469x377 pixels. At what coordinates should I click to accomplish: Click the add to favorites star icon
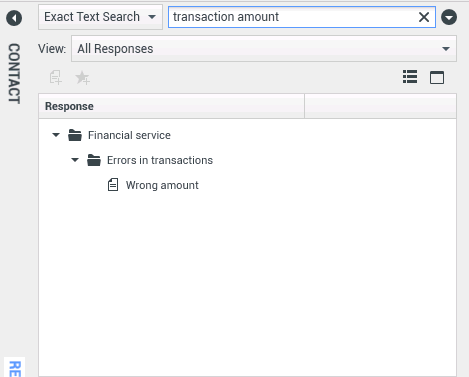(82, 78)
